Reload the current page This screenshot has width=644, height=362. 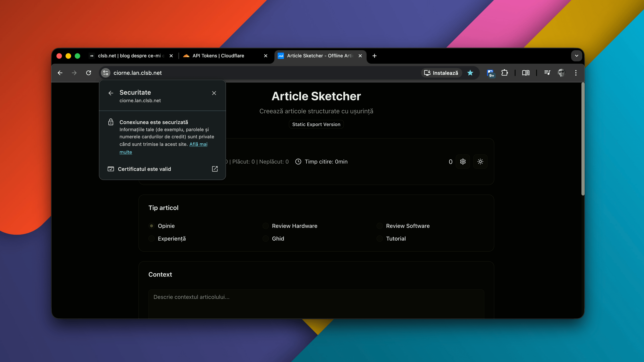pos(89,73)
